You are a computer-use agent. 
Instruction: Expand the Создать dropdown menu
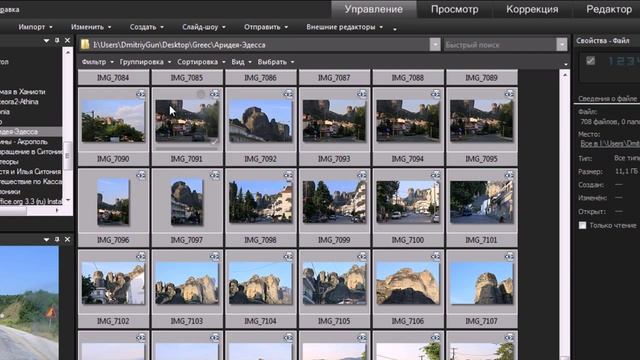pos(147,27)
